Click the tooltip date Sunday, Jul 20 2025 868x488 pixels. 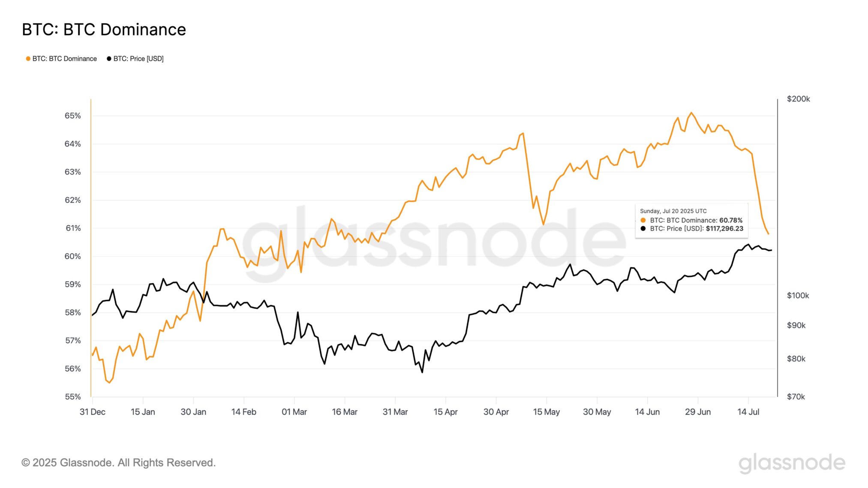(x=673, y=211)
